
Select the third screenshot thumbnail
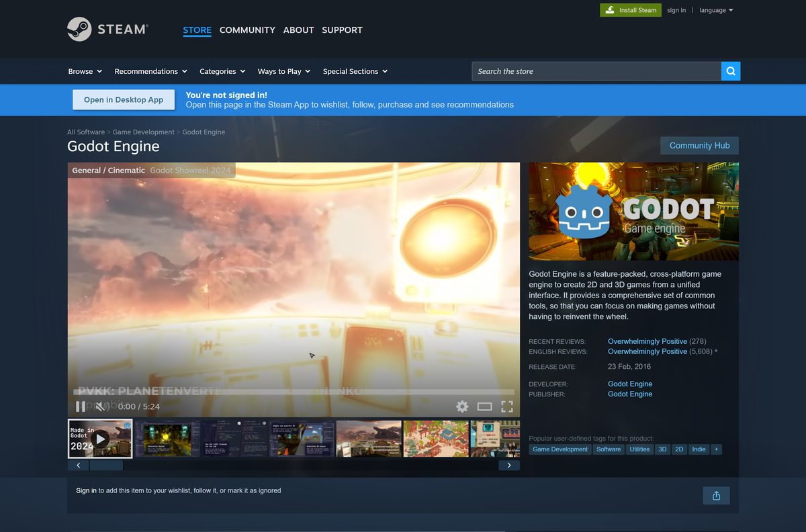(234, 439)
